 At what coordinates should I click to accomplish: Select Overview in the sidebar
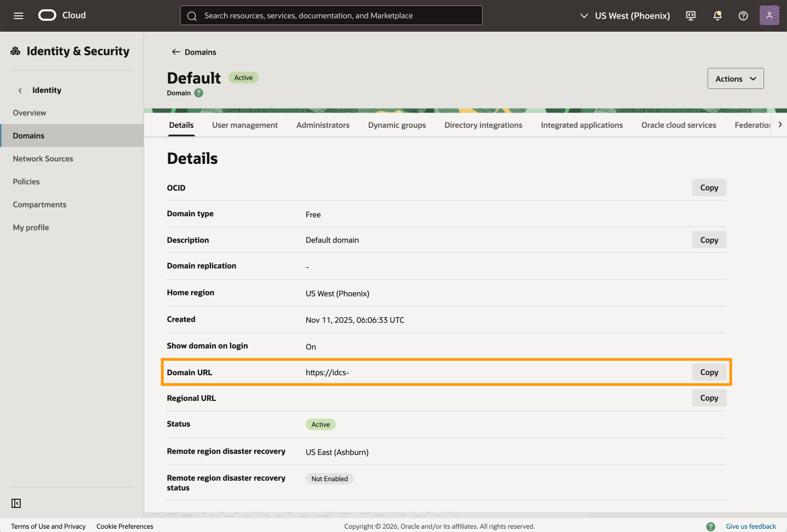(x=72, y=113)
